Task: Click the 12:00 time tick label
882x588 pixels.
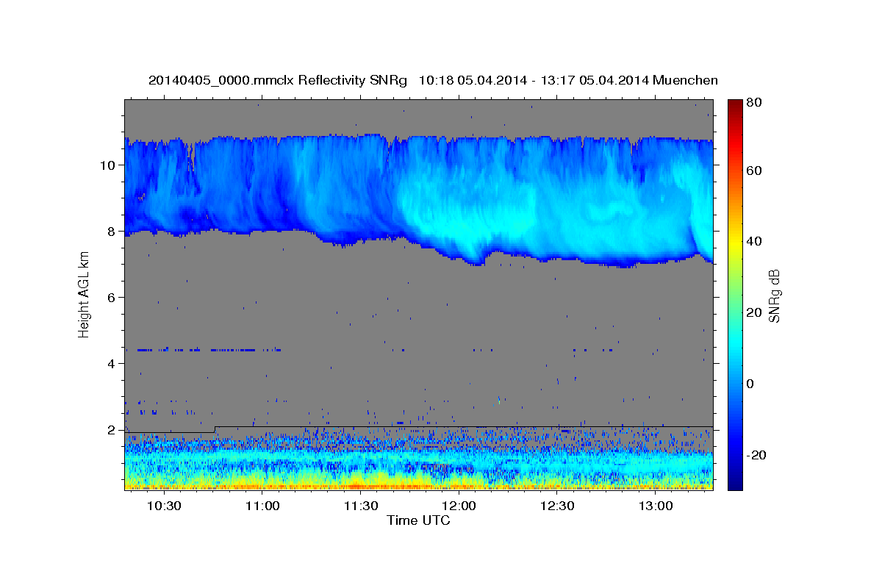Action: [x=459, y=506]
